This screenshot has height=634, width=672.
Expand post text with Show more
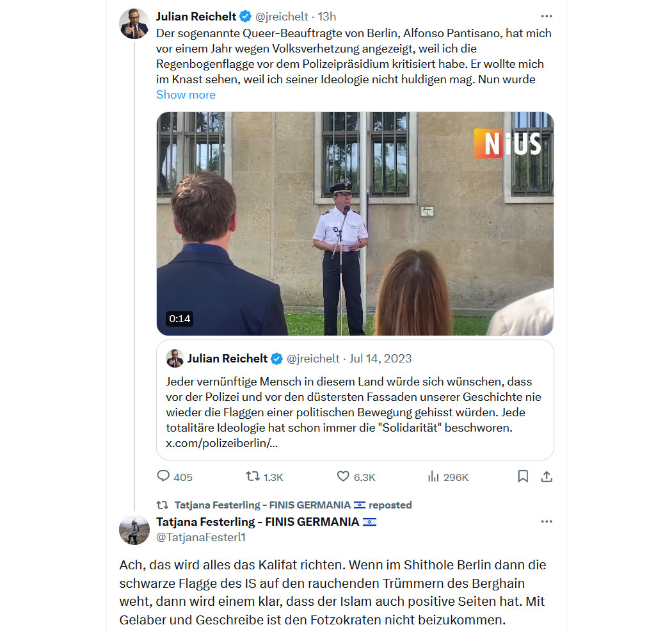click(186, 95)
